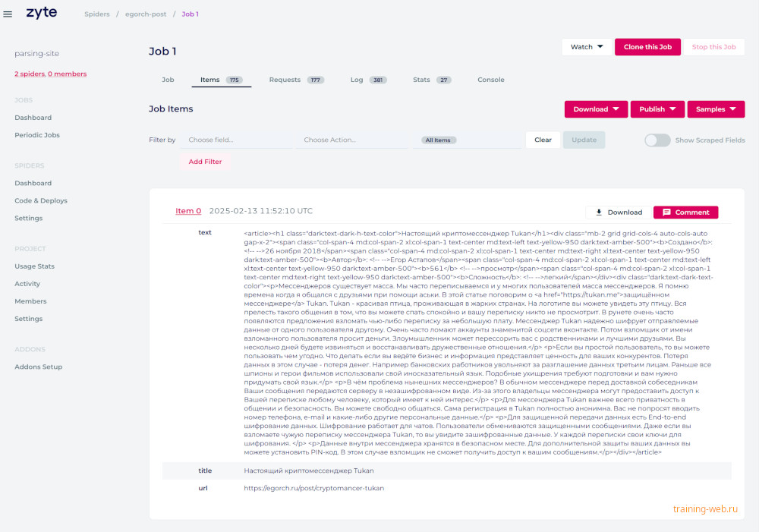Open the red Download dropdown menu
The width and height of the screenshot is (759, 532).
[596, 109]
